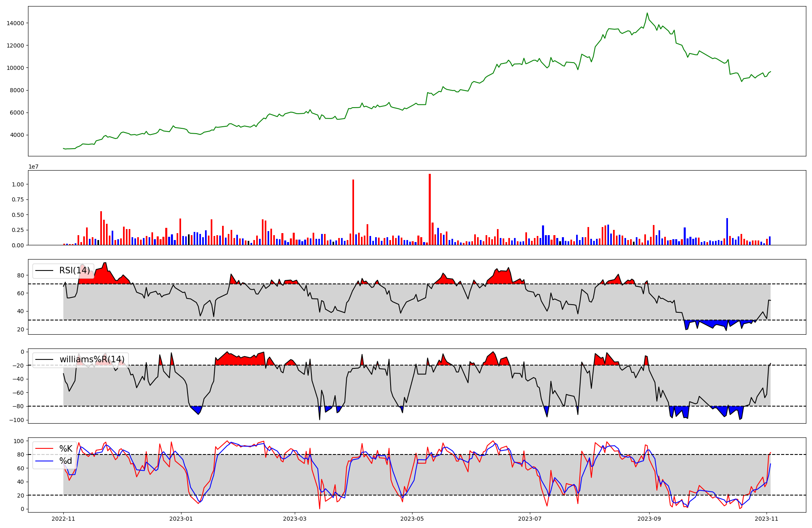This screenshot has width=812, height=528.
Task: Click the -60 tick on Williams %R axis
Action: (x=18, y=393)
